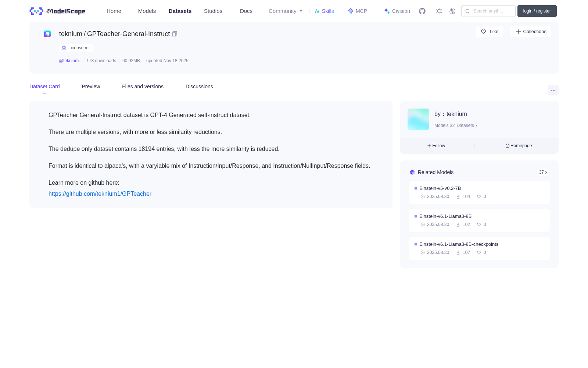Open the Models menu

pyautogui.click(x=147, y=11)
